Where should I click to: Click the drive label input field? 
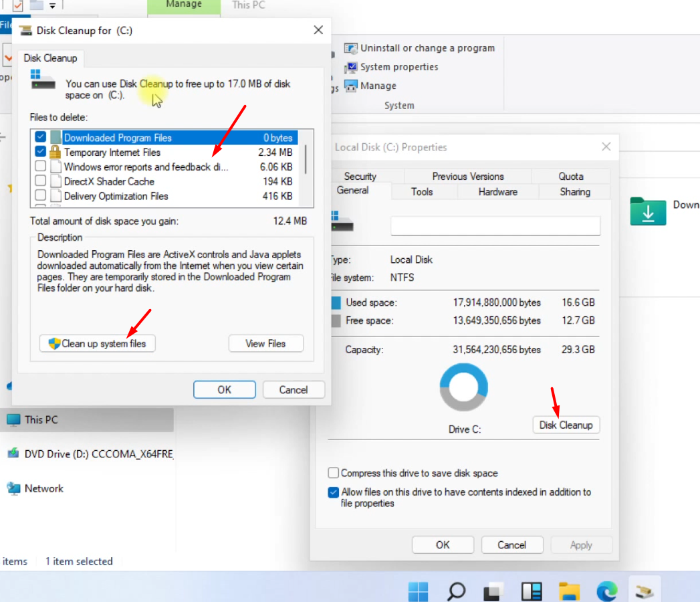click(495, 226)
